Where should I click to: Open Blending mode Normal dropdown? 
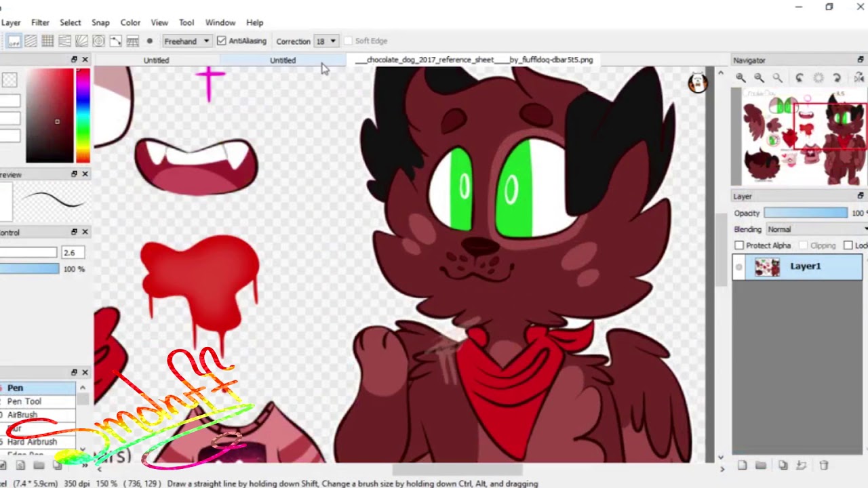click(x=816, y=229)
